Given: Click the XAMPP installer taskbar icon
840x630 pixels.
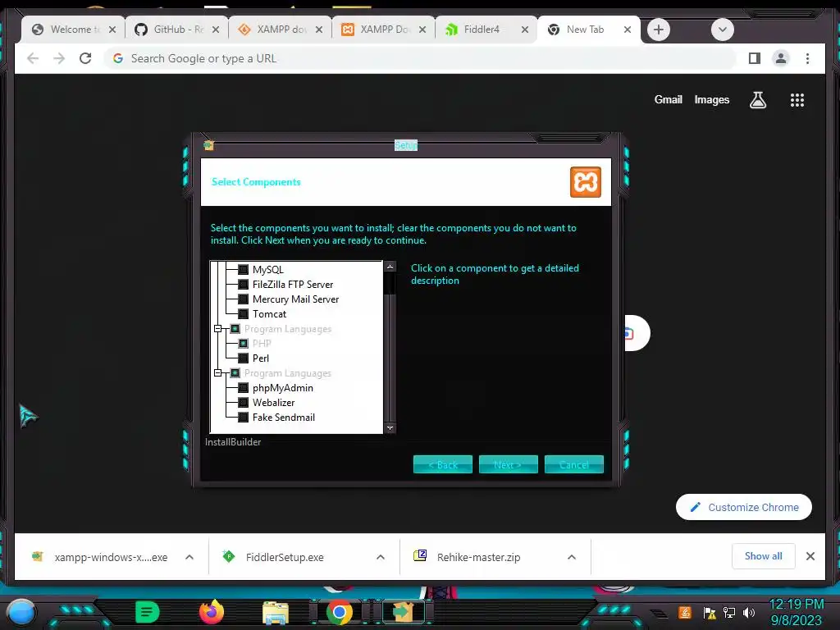Looking at the screenshot, I should [x=403, y=612].
